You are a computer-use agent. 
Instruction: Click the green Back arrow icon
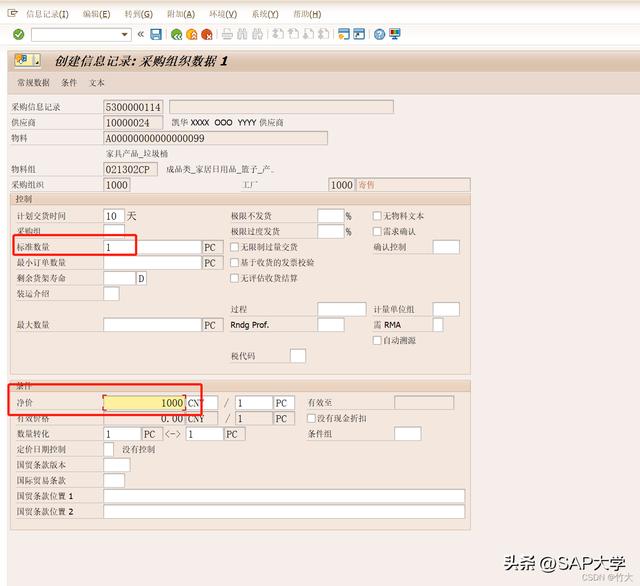click(177, 34)
